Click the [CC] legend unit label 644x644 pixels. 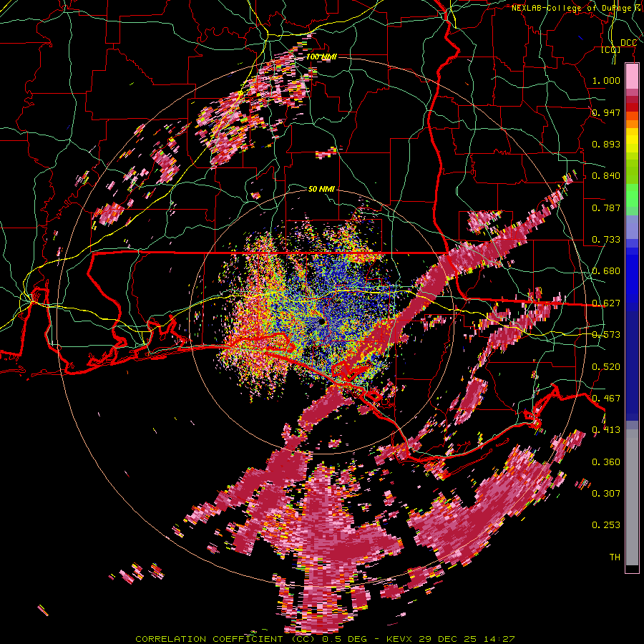611,49
